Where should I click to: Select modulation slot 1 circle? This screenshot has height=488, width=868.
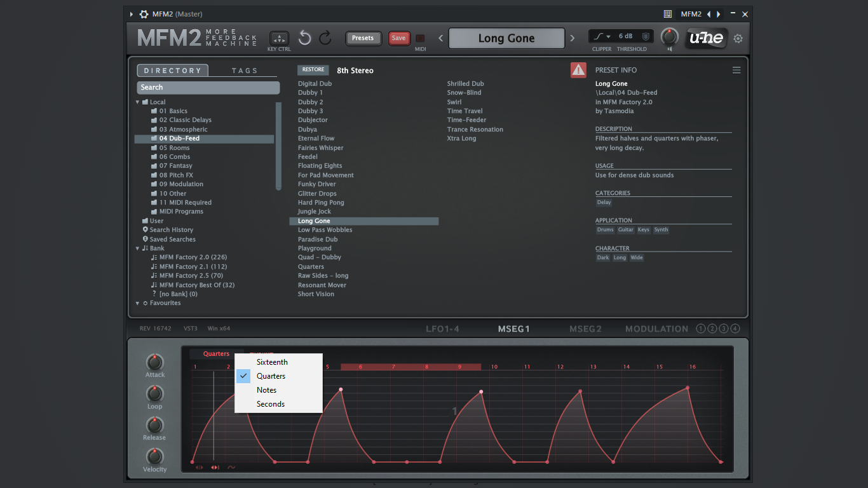tap(701, 329)
